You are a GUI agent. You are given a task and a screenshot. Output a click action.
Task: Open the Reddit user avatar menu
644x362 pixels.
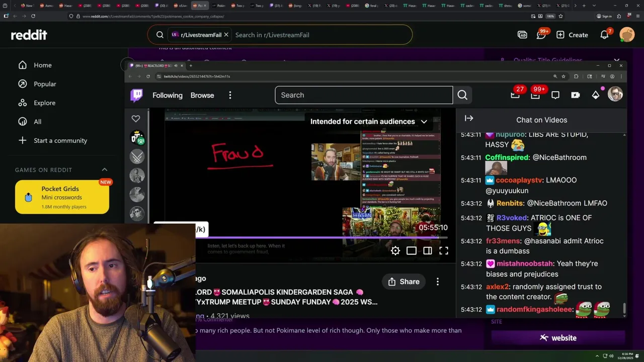(x=627, y=35)
